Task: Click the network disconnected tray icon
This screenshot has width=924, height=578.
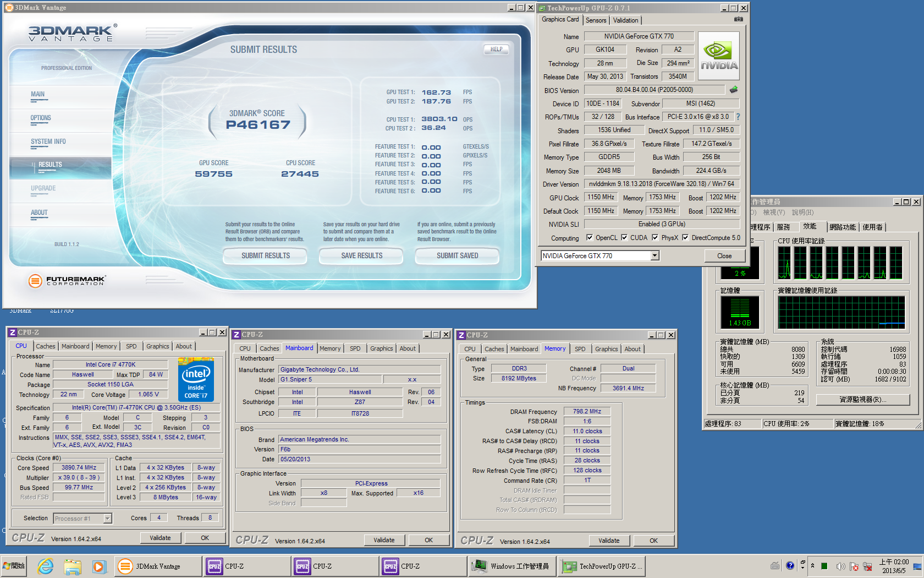Action: tap(867, 566)
